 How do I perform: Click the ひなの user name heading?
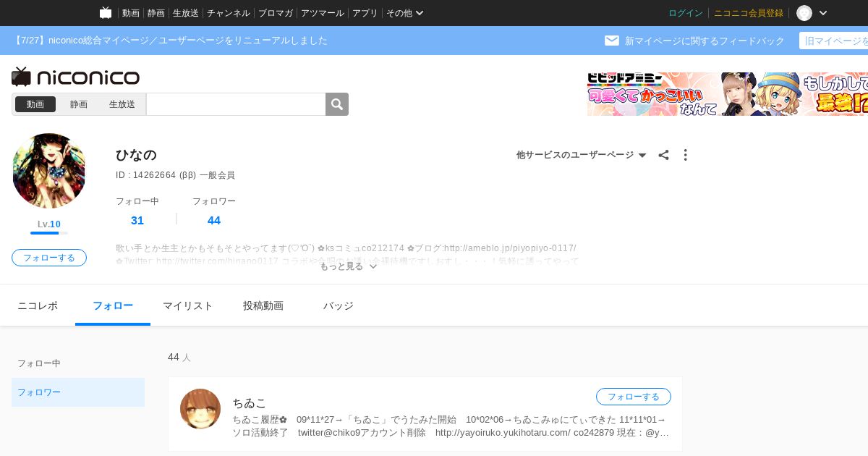point(136,155)
